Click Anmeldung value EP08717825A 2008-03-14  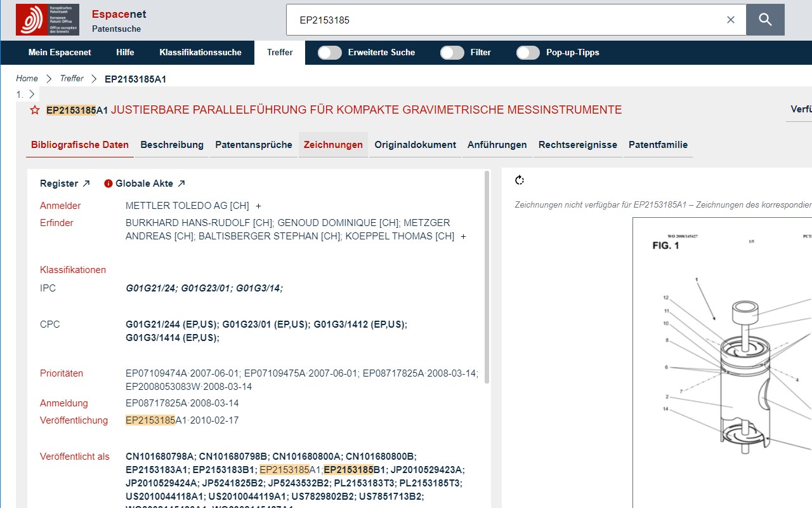pos(182,403)
